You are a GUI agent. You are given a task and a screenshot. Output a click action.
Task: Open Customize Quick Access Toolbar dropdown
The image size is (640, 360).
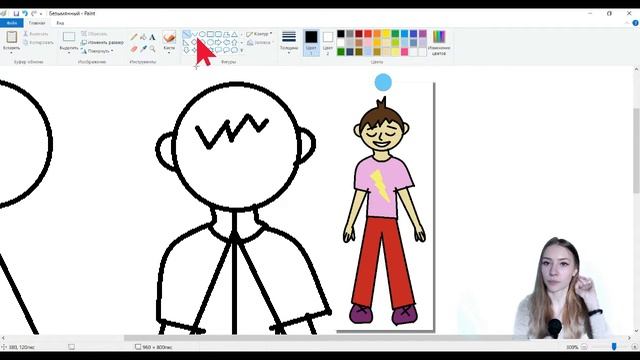(41, 14)
